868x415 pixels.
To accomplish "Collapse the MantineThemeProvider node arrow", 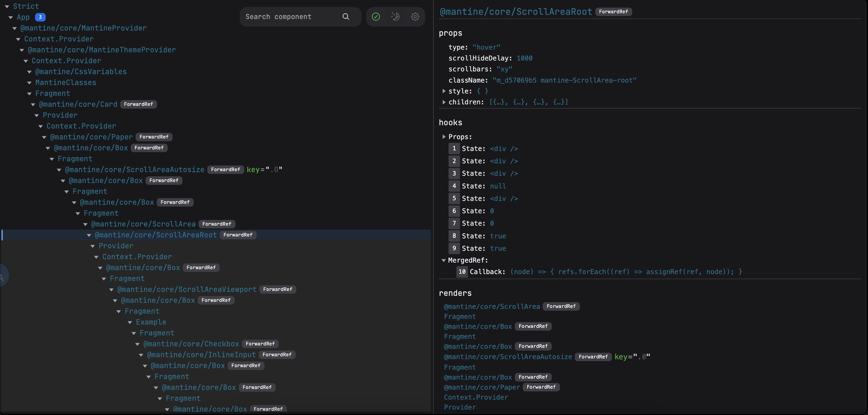I will click(x=22, y=50).
